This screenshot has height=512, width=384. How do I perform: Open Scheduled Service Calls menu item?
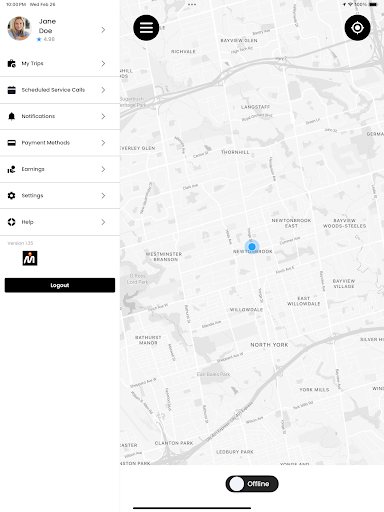click(60, 90)
